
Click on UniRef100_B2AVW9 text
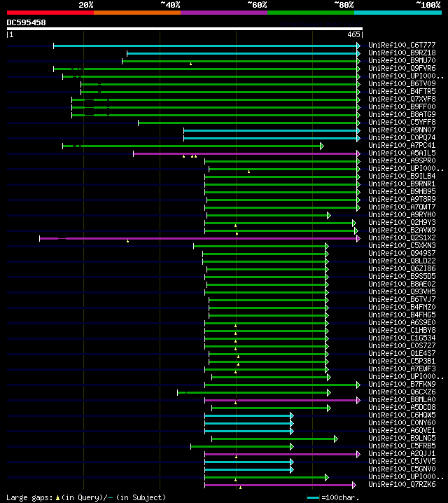pyautogui.click(x=402, y=230)
